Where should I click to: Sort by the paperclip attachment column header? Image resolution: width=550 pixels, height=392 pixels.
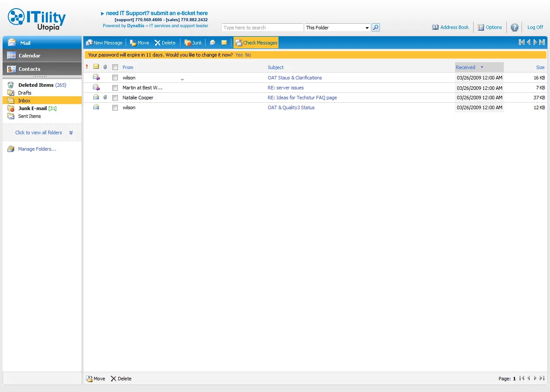pos(105,67)
